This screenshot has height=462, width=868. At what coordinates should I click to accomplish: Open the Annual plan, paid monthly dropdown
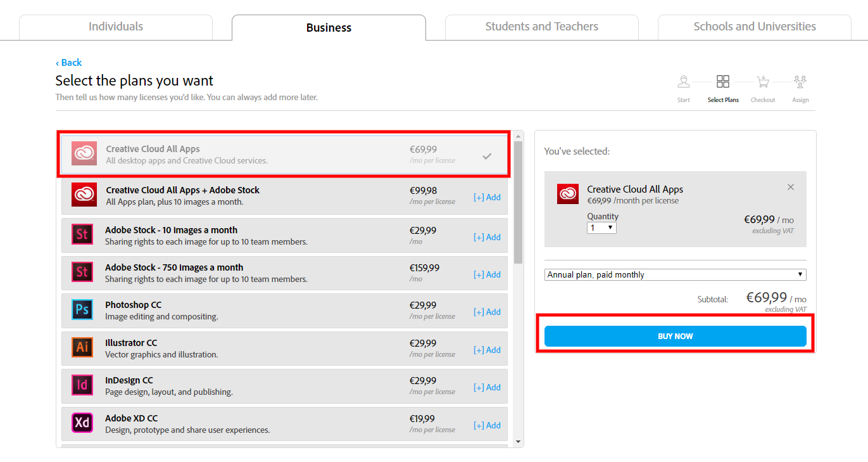point(675,274)
